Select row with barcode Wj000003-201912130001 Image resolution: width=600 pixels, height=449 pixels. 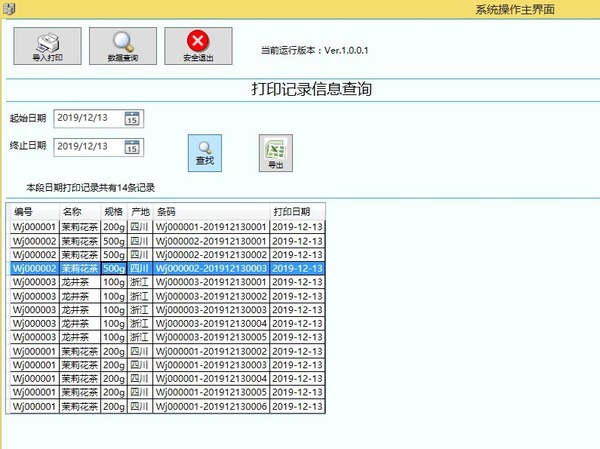point(211,283)
